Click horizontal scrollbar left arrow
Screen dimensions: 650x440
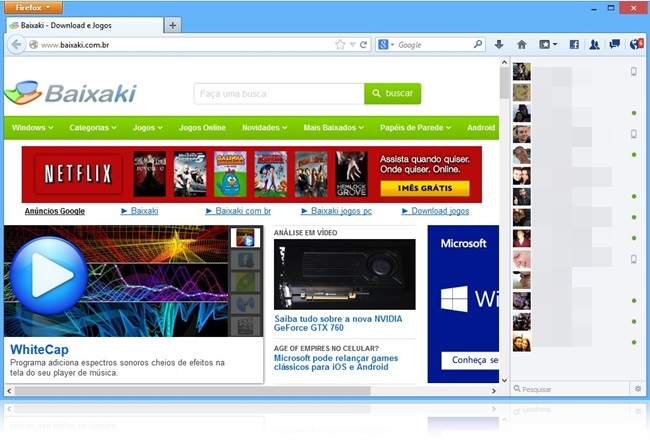9,391
